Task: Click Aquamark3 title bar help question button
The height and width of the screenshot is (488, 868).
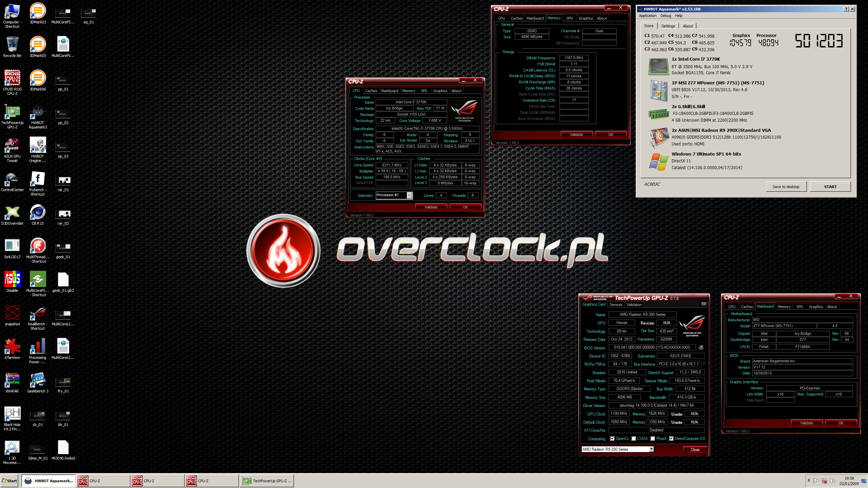Action: (x=846, y=9)
